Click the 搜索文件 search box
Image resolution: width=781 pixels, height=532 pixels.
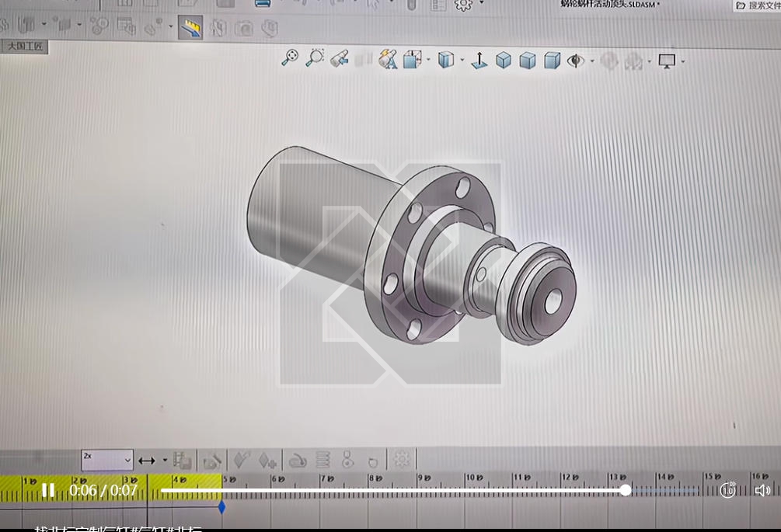click(758, 6)
